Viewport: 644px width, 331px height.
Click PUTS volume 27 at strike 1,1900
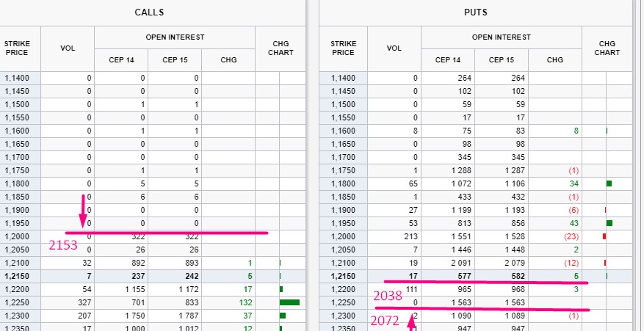coord(413,210)
